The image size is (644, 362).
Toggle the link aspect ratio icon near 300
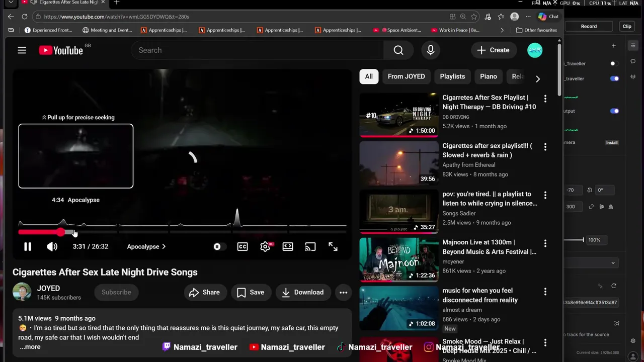pos(591,207)
